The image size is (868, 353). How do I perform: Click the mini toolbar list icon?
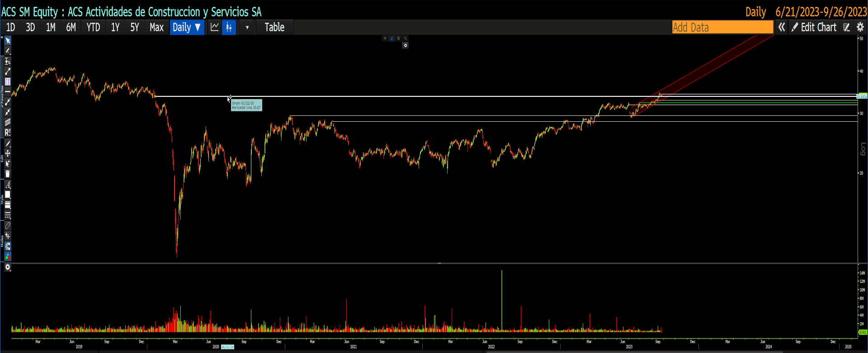click(398, 38)
